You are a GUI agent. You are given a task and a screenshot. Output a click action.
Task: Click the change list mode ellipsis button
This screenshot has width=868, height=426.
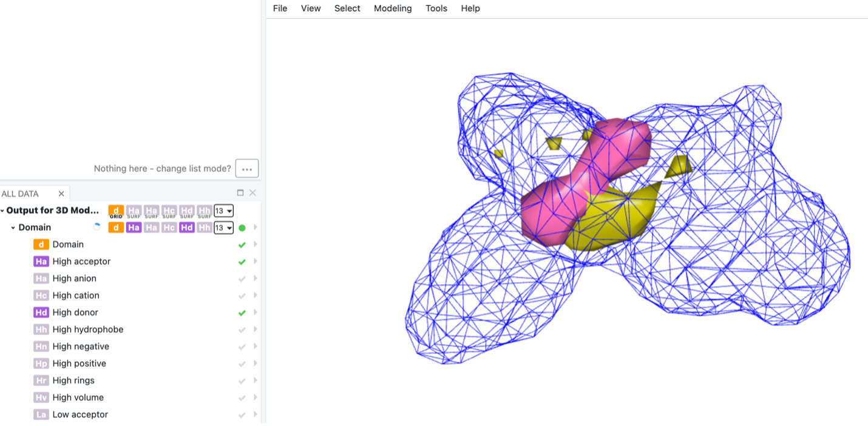(x=246, y=168)
